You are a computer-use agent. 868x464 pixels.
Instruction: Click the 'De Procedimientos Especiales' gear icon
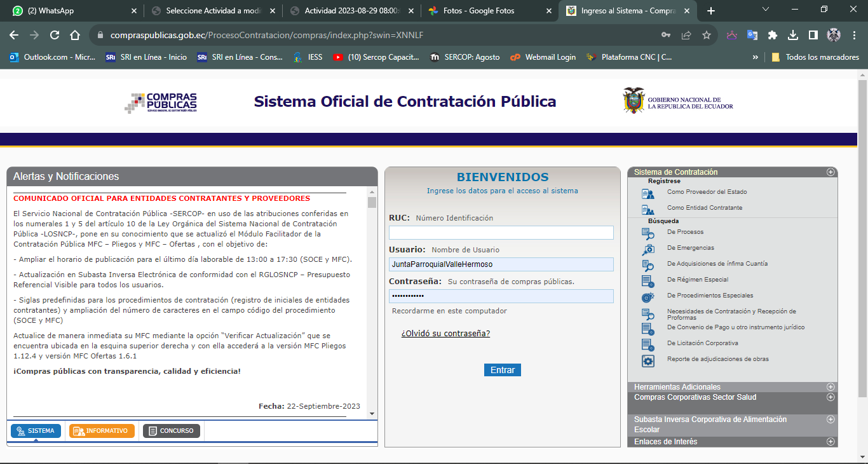coord(648,297)
